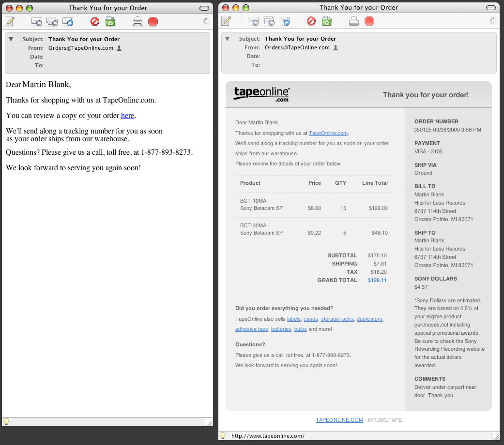This screenshot has width=504, height=445.
Task: Click Sony Dollars value $4.37
Action: 421,287
